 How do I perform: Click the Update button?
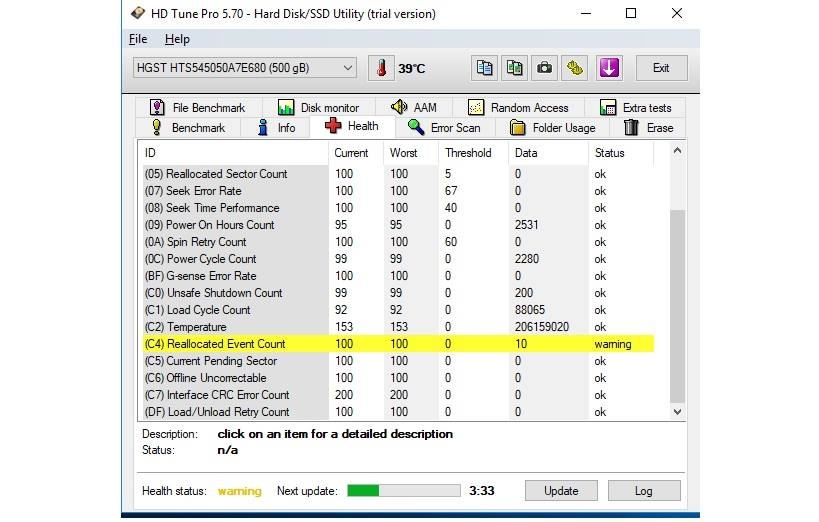[561, 491]
